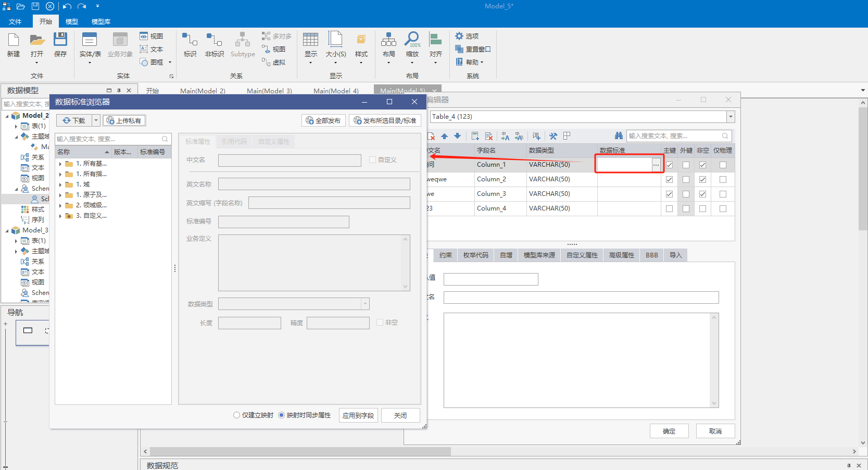Click the binoculars find icon in editor
This screenshot has width=868, height=470.
coord(619,136)
